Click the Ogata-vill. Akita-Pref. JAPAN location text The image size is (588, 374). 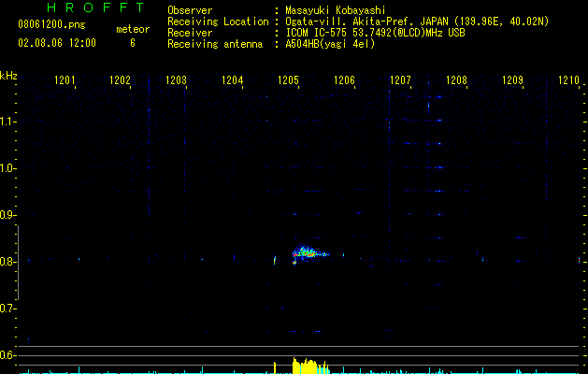click(x=417, y=22)
